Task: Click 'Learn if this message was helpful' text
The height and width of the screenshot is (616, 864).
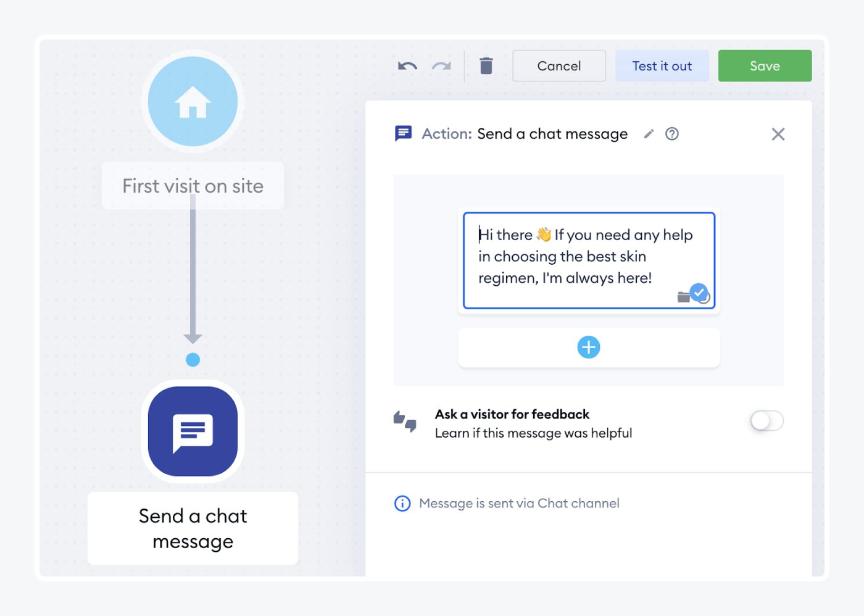Action: tap(534, 433)
